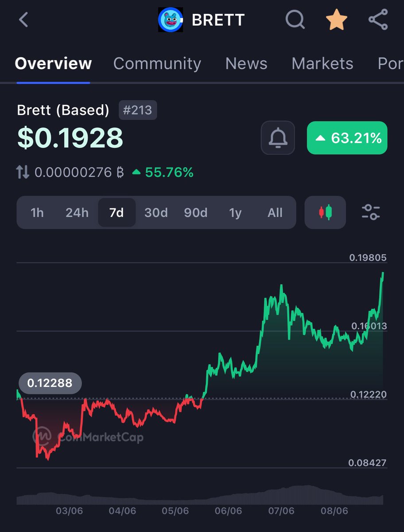Screen dimensions: 404x532
Task: Select the 1h time range
Action: [x=37, y=213]
